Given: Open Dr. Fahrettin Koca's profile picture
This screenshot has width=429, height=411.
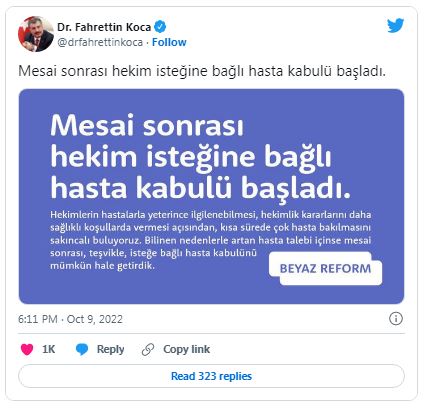Looking at the screenshot, I should [36, 34].
